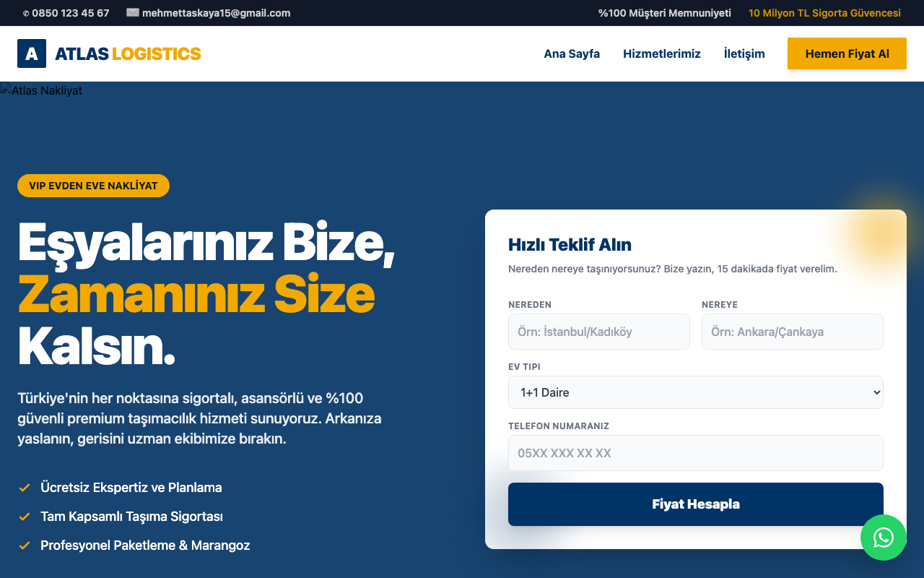924x578 pixels.
Task: Click the envelope icon beside the email address
Action: pos(133,12)
